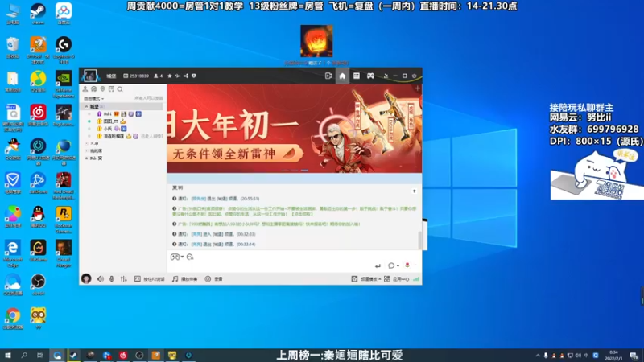Toggle the microphone in YY bottom bar
The width and height of the screenshot is (644, 362).
tap(111, 278)
